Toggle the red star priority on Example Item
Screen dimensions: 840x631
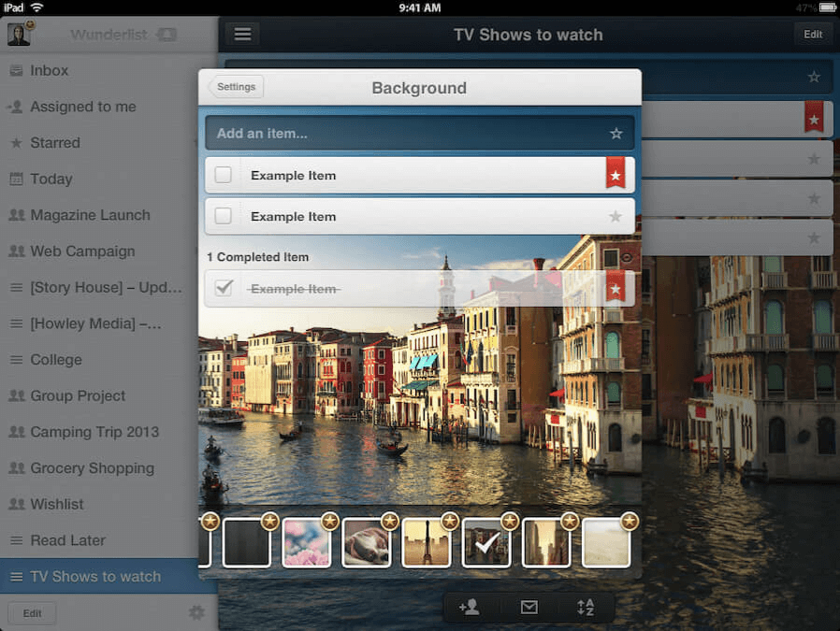tap(616, 175)
